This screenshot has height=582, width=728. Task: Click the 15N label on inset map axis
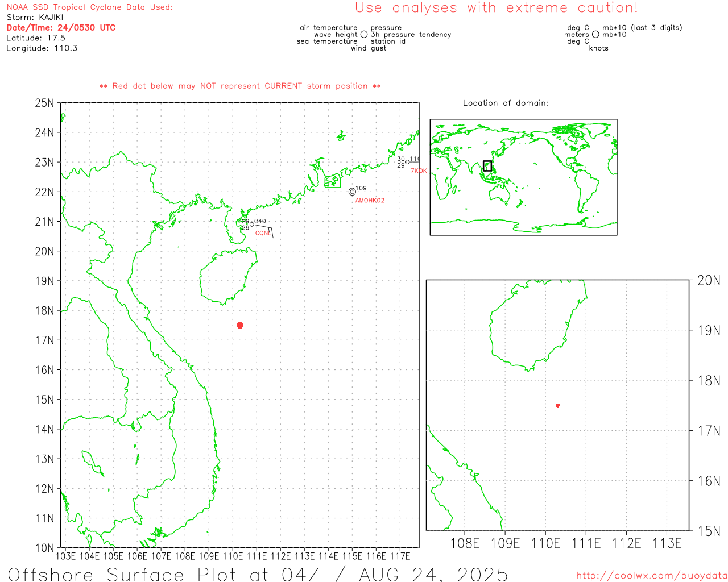tap(709, 531)
